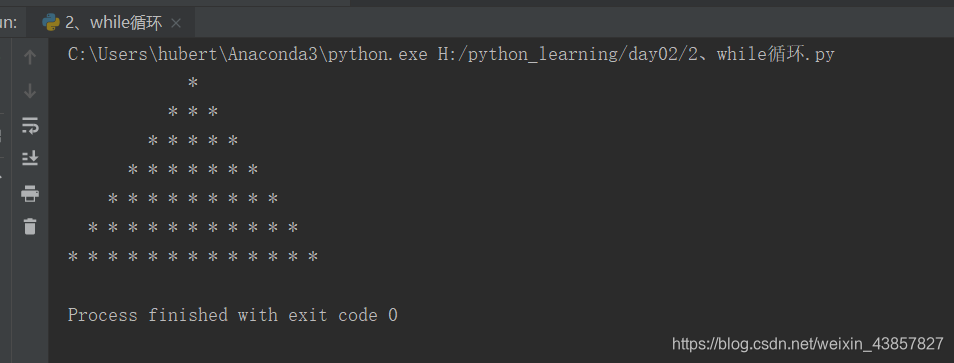Viewport: 954px width, 363px height.
Task: Click 'Process finished with exit code 0' text
Action: coord(232,315)
